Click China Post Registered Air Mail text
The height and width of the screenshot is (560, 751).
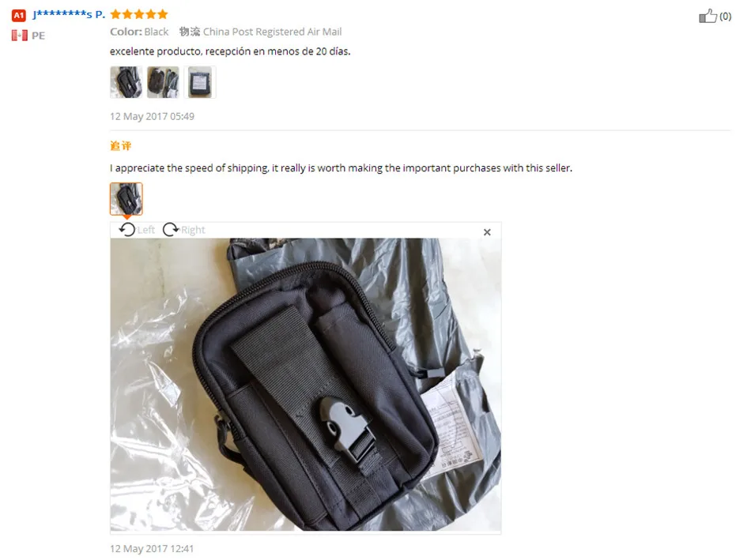click(x=272, y=32)
